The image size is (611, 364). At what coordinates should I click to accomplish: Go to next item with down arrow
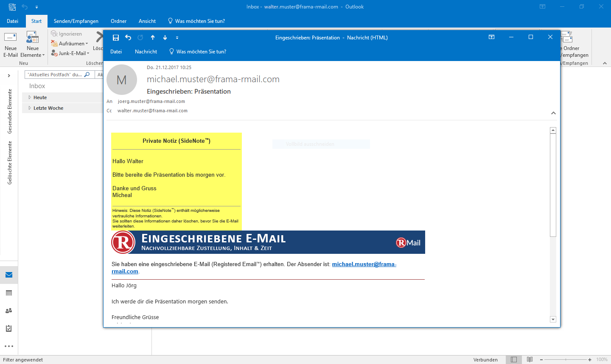(x=165, y=38)
